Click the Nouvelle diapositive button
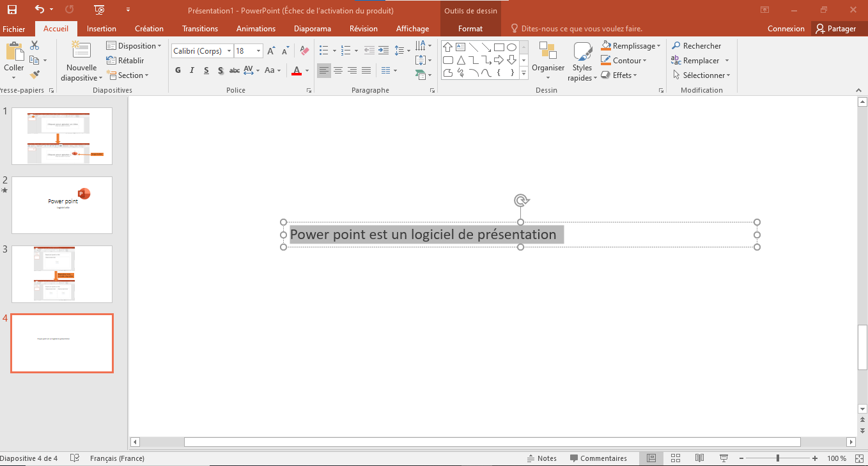The image size is (868, 466). pyautogui.click(x=81, y=61)
